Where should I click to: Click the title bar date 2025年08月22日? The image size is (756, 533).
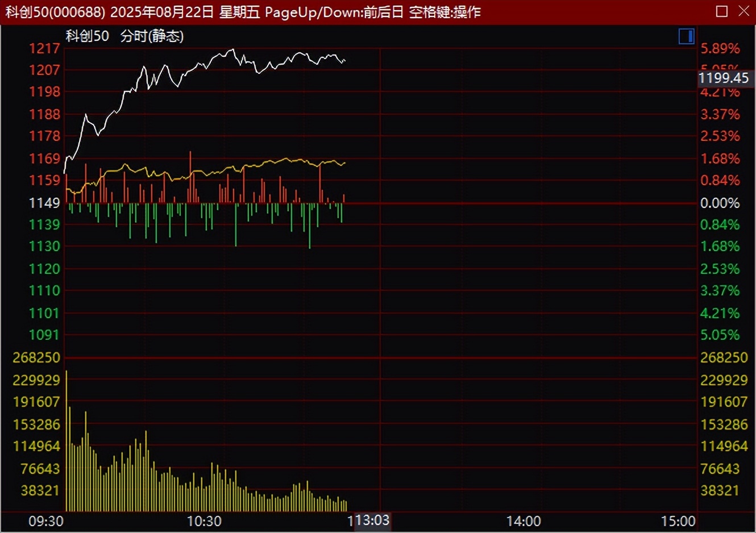[162, 11]
